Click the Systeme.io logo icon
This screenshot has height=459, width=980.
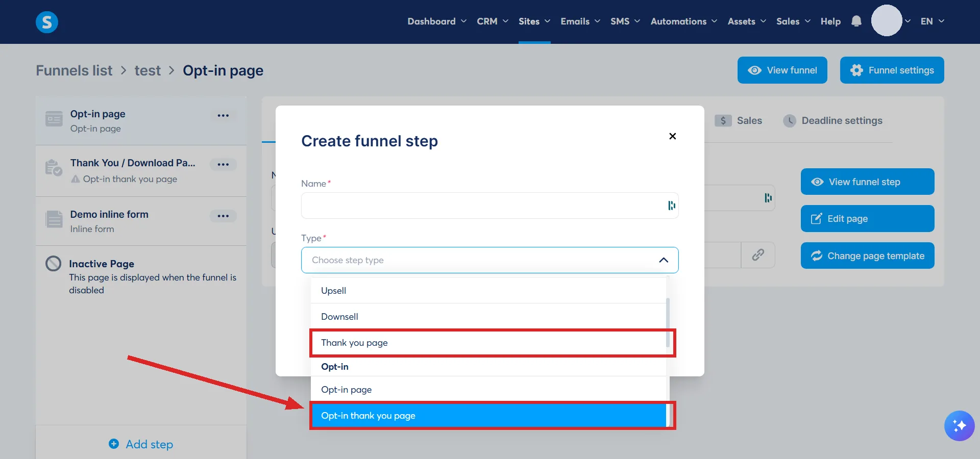[46, 22]
